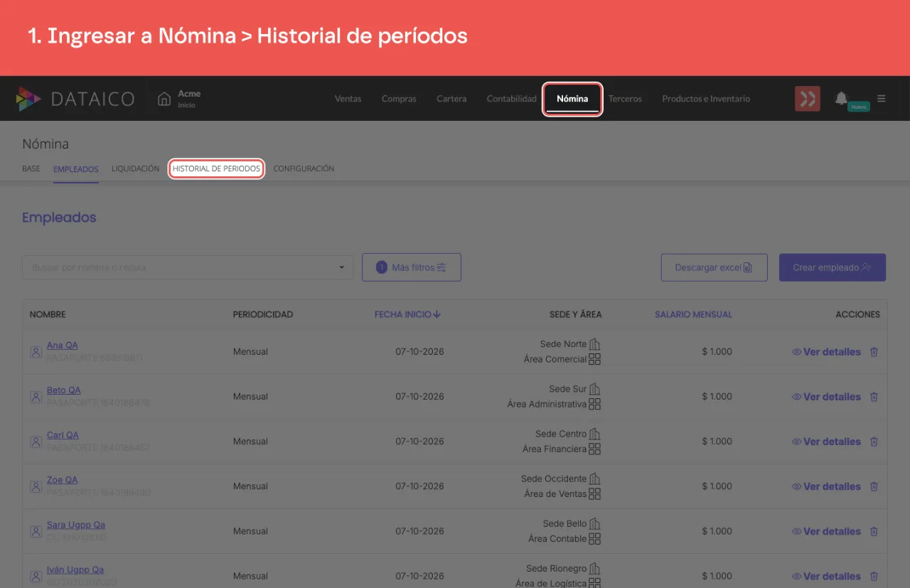The image size is (910, 588).
Task: Click Descargar excel button
Action: click(714, 267)
